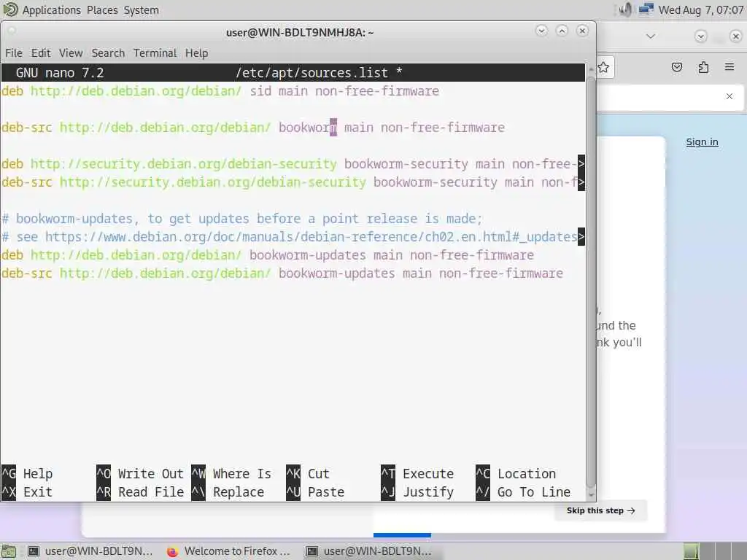The image size is (747, 560).
Task: Click the MATE logo icon in top panel
Action: 10,9
